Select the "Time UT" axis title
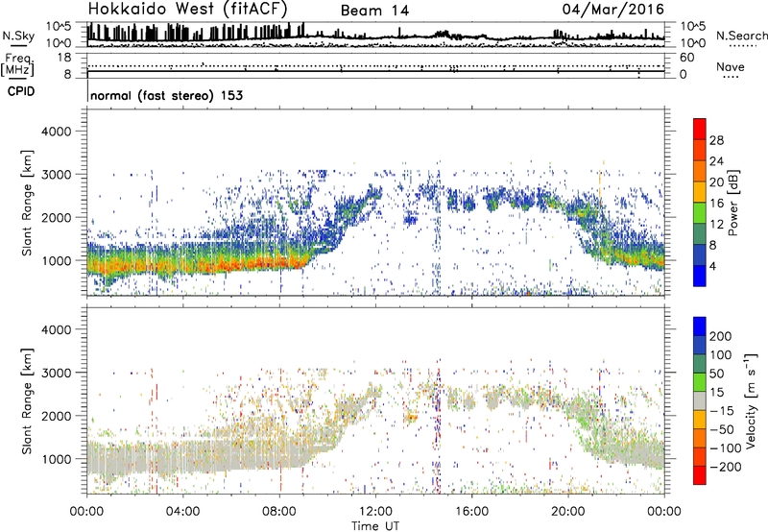The height and width of the screenshot is (532, 768). pyautogui.click(x=375, y=526)
